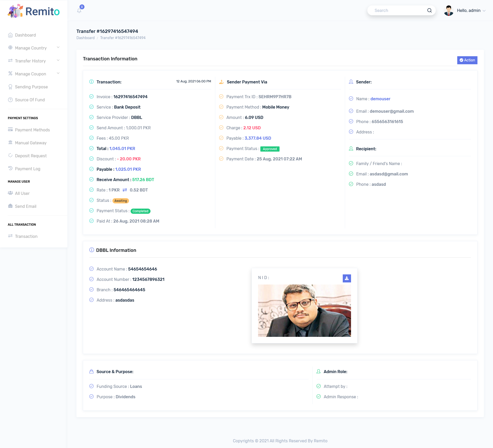Click the search magnifier icon
This screenshot has height=448, width=493.
429,10
